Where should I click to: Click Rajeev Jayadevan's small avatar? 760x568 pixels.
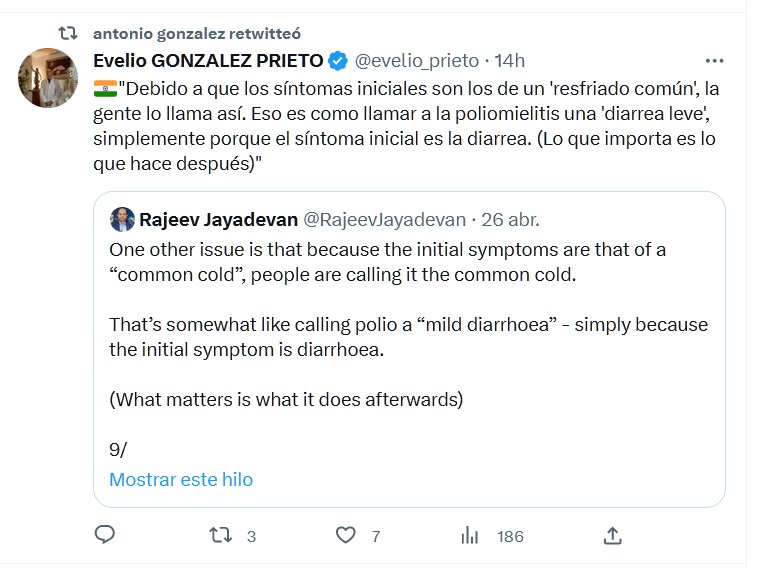click(122, 219)
